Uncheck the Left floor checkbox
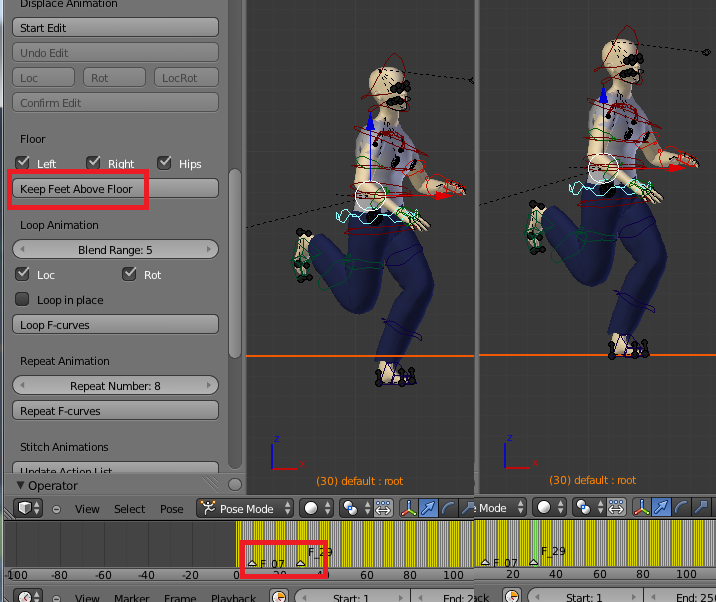 click(x=22, y=163)
